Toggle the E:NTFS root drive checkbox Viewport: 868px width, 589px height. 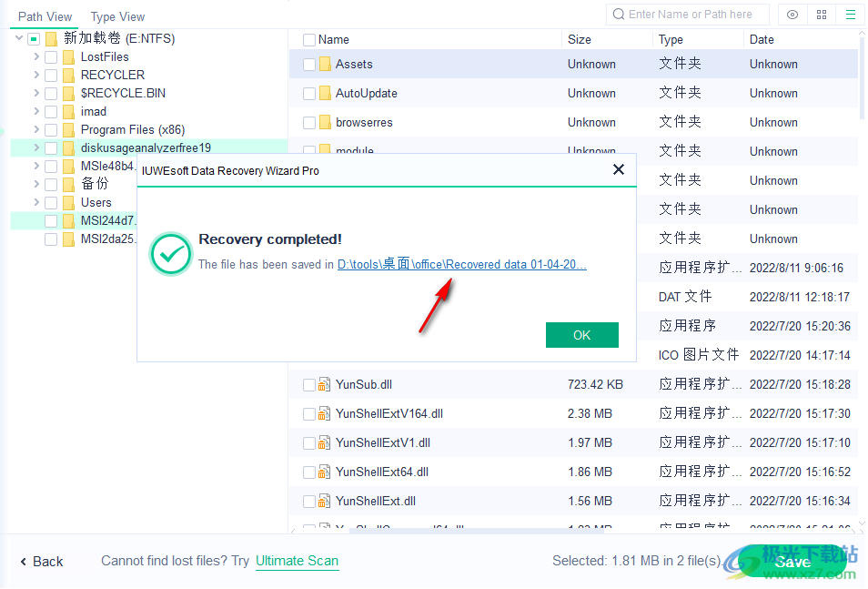(x=34, y=39)
